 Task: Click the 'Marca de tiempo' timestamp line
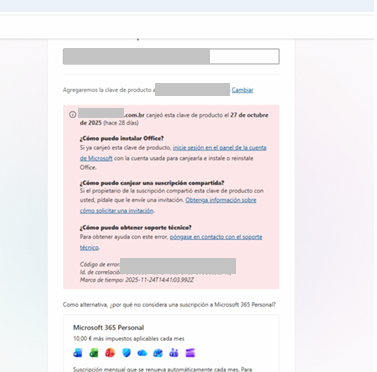[137, 280]
